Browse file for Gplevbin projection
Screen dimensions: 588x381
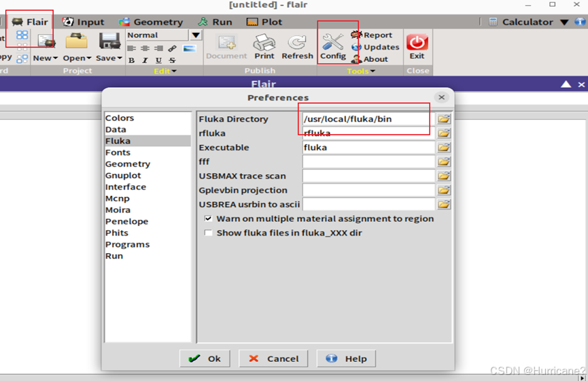click(x=444, y=190)
